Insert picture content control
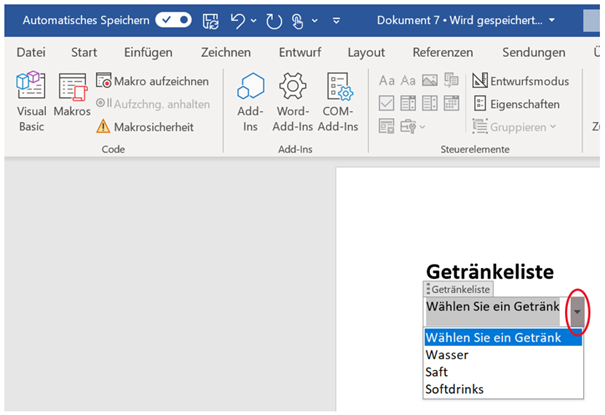The image size is (605, 415). pyautogui.click(x=429, y=81)
